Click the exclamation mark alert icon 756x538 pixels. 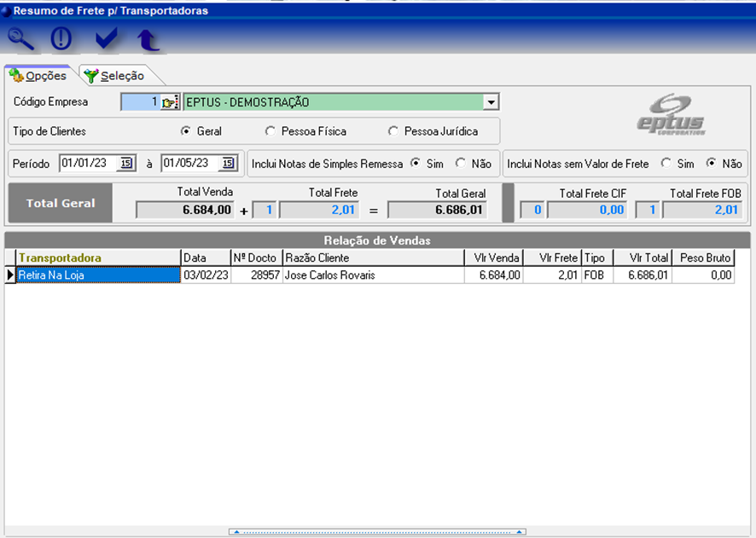pos(61,38)
